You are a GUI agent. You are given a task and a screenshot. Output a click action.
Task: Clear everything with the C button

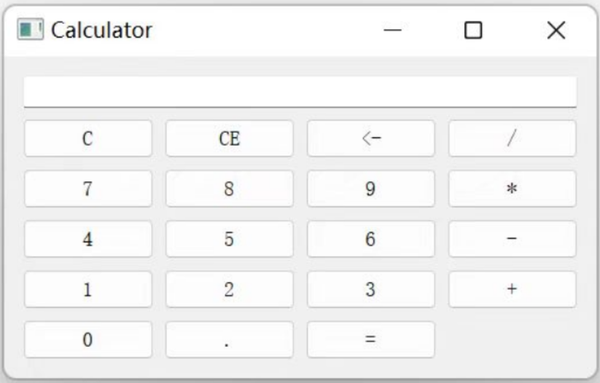(x=88, y=139)
